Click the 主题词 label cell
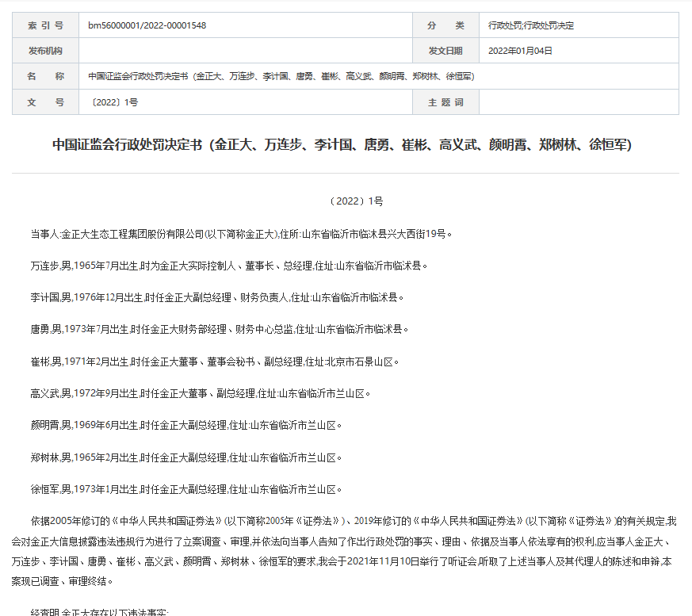This screenshot has height=616, width=692. click(x=445, y=102)
